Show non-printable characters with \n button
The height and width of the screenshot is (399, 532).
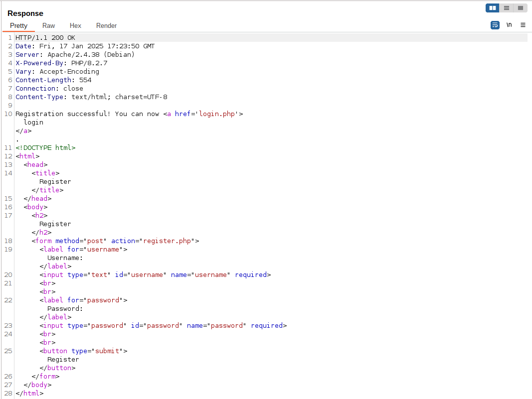[x=509, y=25]
